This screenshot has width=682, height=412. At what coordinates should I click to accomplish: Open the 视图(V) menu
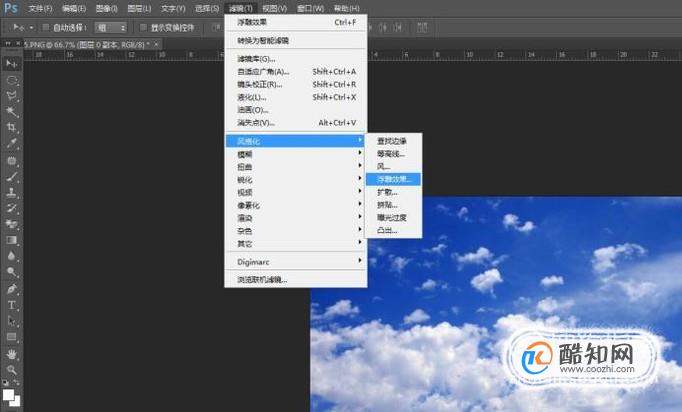274,8
